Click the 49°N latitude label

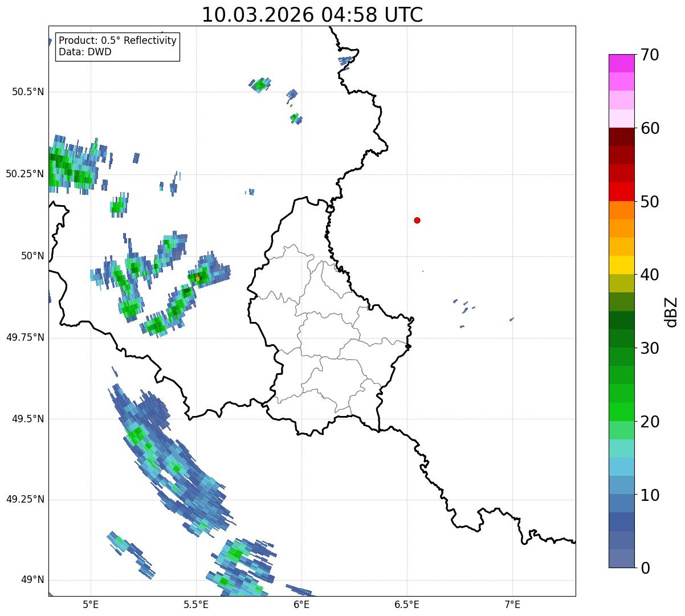click(32, 580)
